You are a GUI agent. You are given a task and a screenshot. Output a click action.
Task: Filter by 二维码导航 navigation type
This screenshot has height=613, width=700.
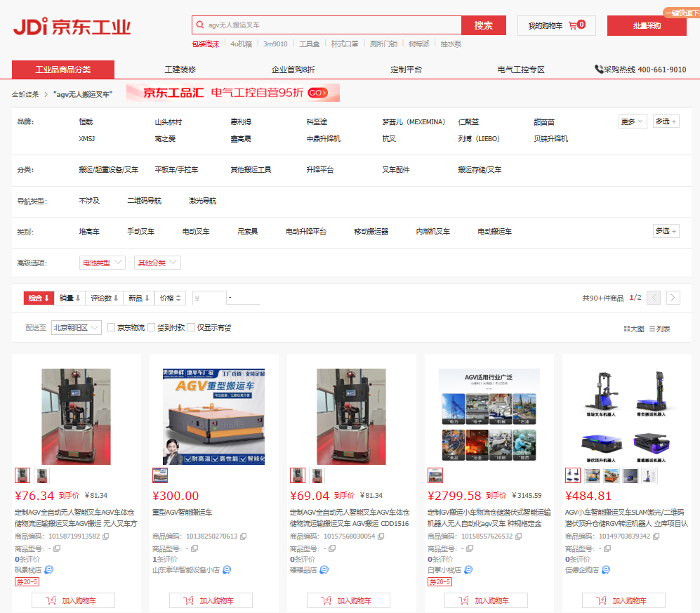pos(144,201)
